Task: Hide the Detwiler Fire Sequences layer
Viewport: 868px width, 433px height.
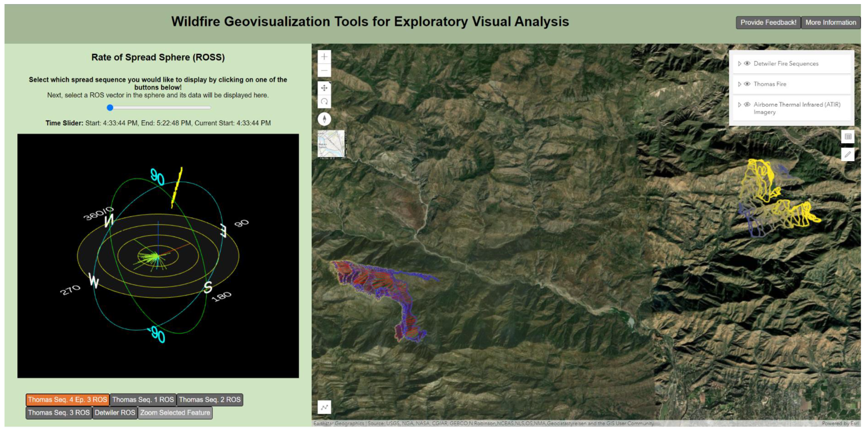Action: (x=747, y=63)
